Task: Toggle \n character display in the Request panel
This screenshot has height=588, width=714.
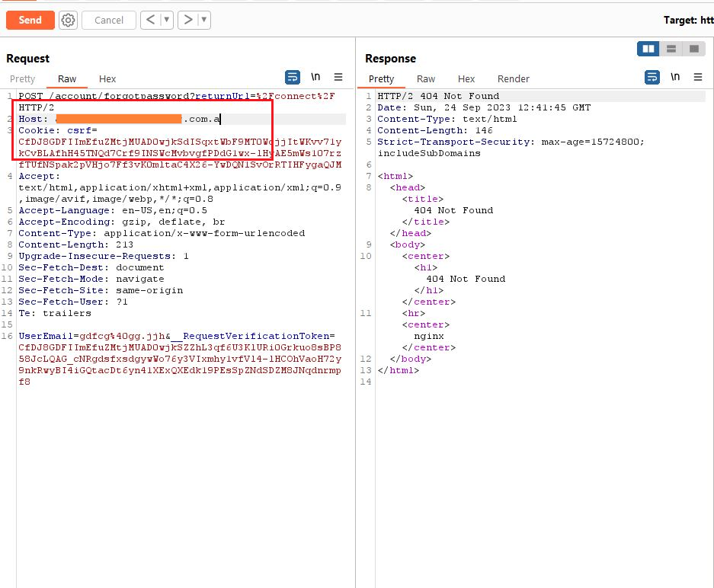Action: point(315,76)
